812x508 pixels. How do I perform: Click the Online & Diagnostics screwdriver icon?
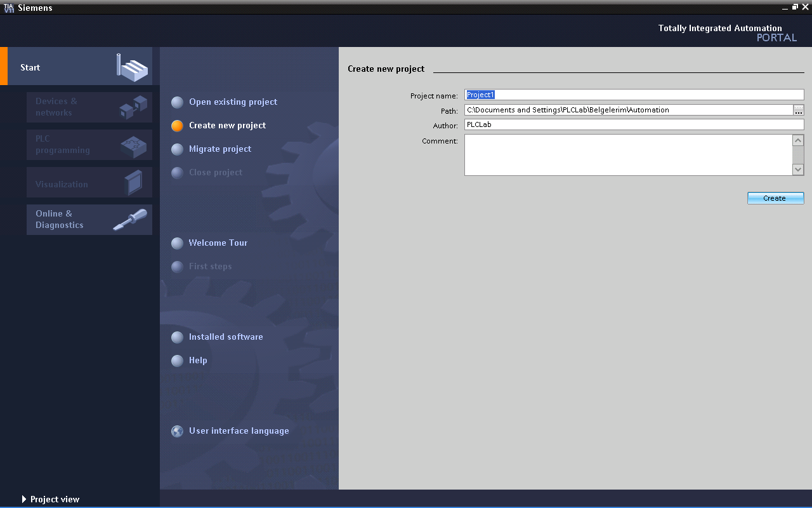[x=130, y=220]
